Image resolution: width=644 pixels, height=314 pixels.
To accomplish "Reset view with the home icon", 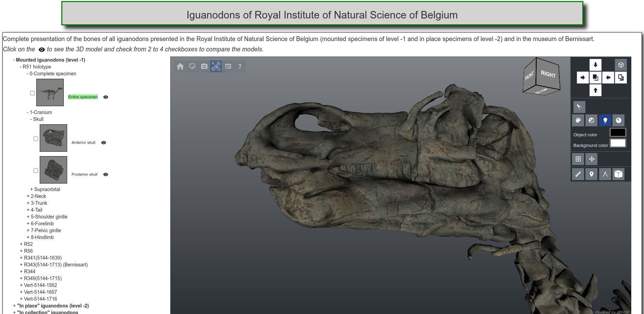I will pos(180,66).
